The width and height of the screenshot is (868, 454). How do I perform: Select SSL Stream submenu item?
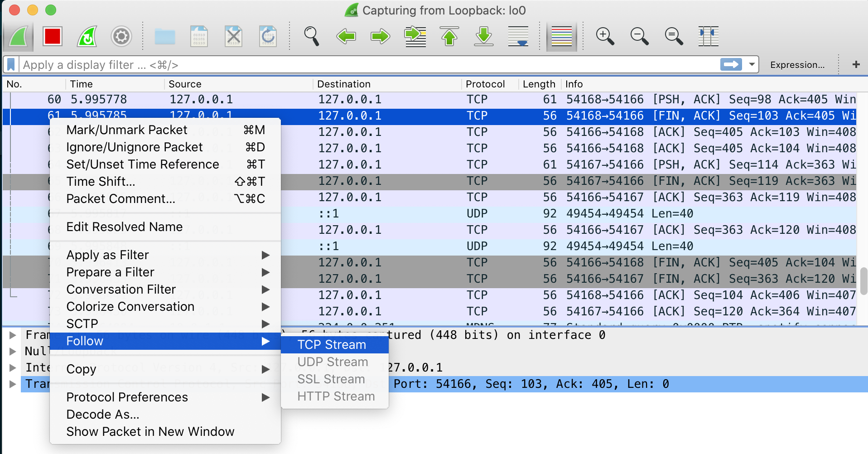coord(335,379)
